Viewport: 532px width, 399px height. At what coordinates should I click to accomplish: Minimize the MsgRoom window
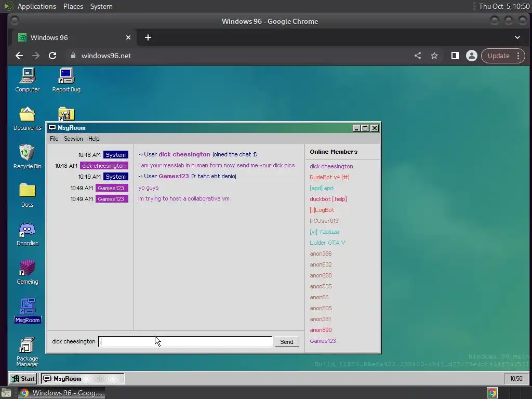pyautogui.click(x=356, y=128)
